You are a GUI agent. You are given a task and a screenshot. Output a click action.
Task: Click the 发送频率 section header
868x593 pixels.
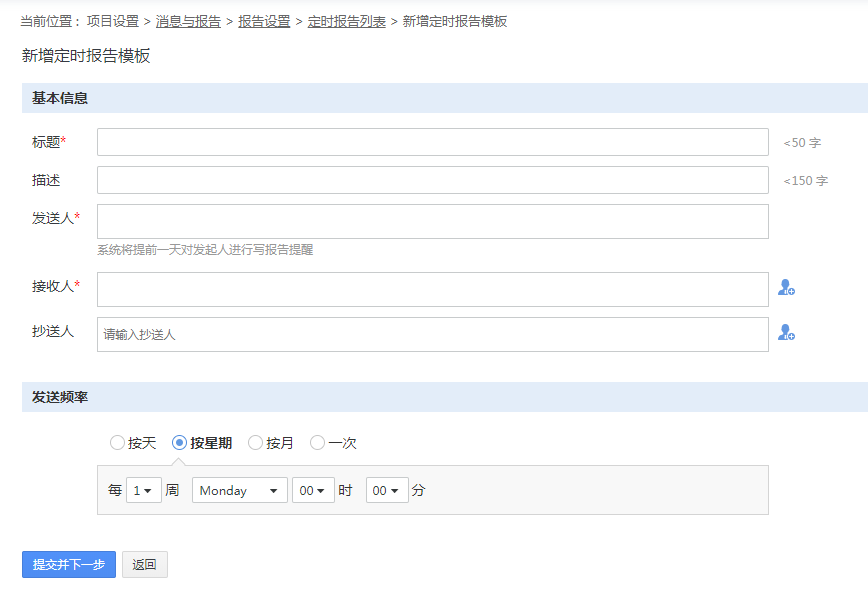[x=445, y=397]
